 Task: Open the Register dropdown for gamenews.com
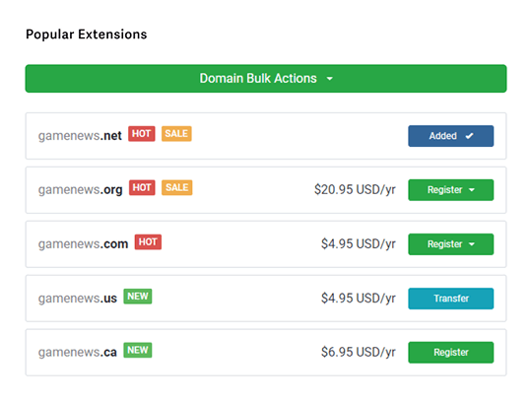[x=450, y=244]
